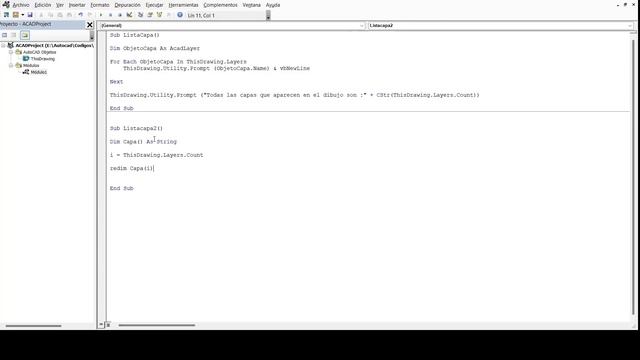The width and height of the screenshot is (640, 360).
Task: Select Módulo1 in the project tree
Action: pos(39,72)
